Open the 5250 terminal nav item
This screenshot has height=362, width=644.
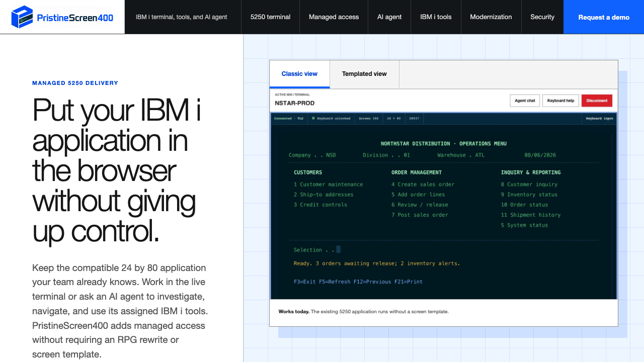pos(270,17)
